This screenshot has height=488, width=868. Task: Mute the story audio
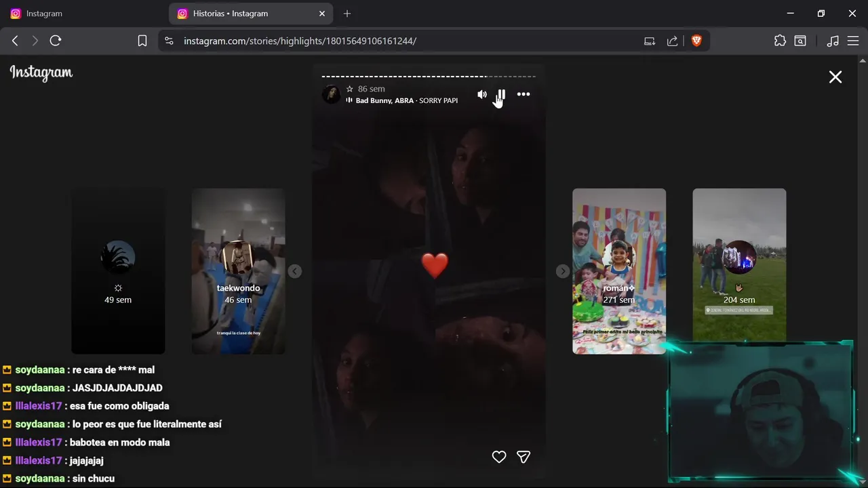[x=481, y=94]
